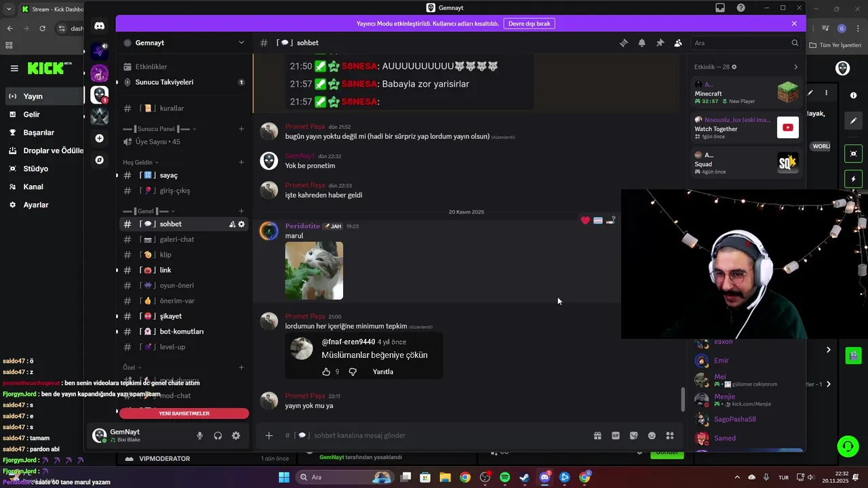Open sticker picker in message bar
Screen dimensions: 868x488
coord(633,436)
